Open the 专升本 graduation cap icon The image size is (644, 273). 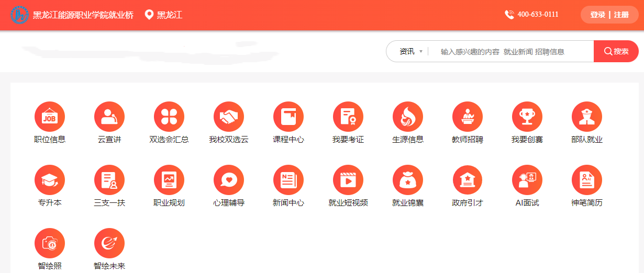click(49, 180)
